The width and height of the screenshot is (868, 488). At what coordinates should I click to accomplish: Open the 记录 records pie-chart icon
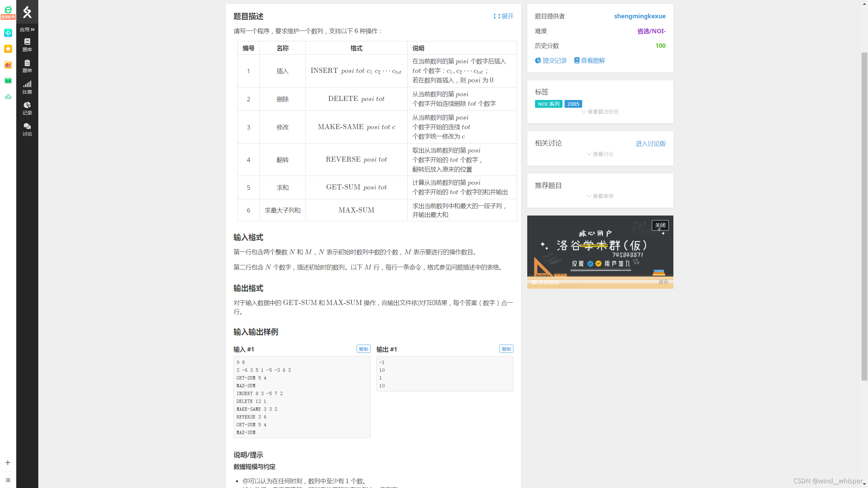point(27,108)
